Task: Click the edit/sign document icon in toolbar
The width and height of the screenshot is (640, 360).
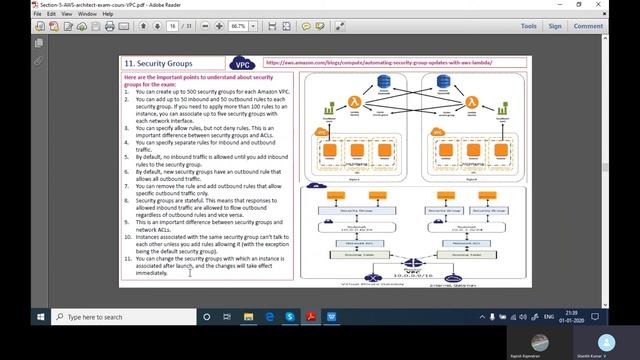Action: 68,26
